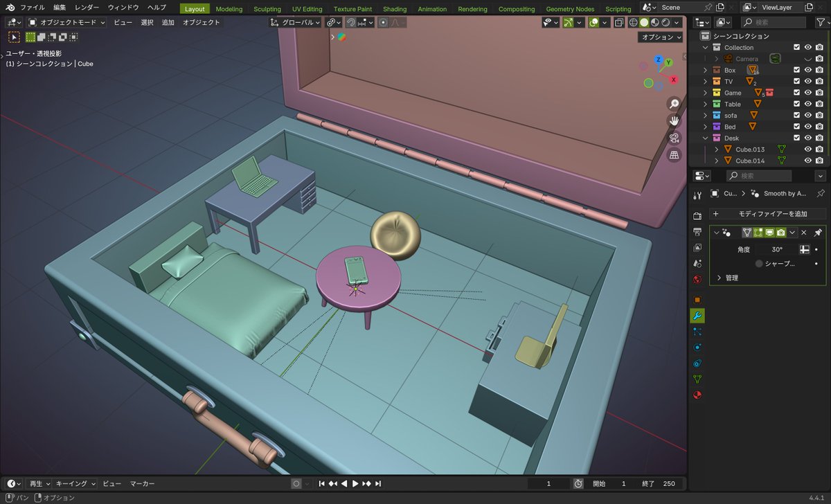Viewport: 831px width, 504px height.
Task: Open the Object properties tab
Action: (697, 300)
